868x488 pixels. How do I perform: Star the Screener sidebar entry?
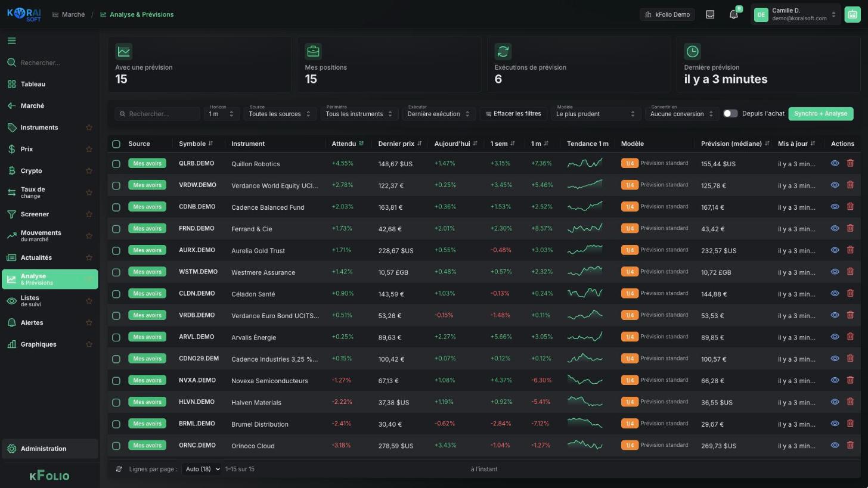(89, 214)
